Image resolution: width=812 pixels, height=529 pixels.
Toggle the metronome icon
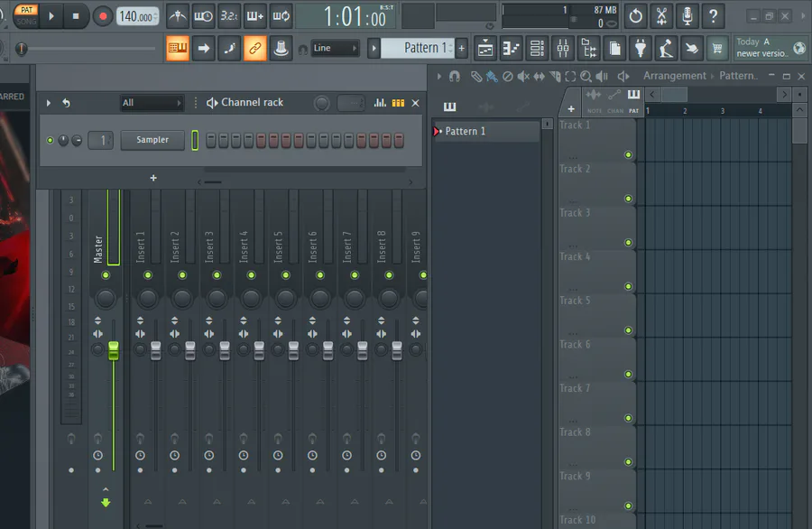click(178, 16)
